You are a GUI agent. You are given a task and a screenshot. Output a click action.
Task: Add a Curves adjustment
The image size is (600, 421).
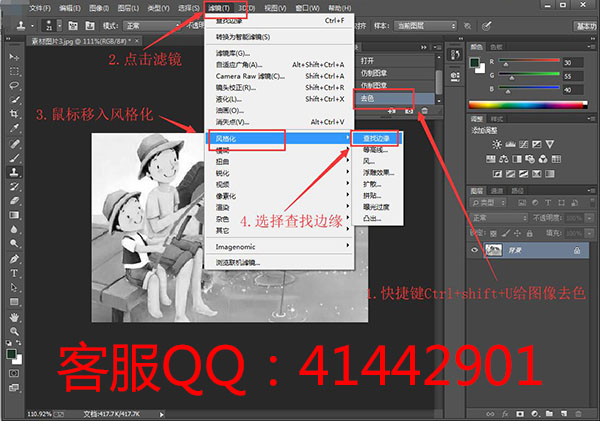point(523,144)
